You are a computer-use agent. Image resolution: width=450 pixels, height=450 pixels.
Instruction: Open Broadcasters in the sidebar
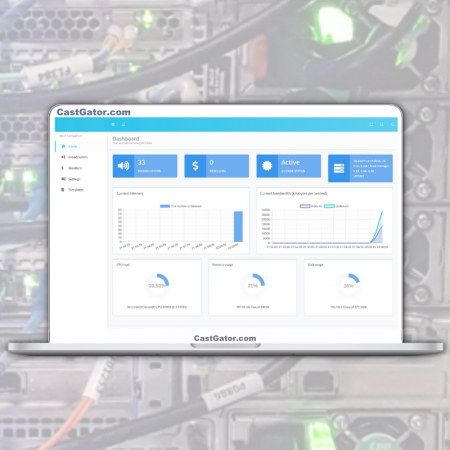click(x=81, y=157)
